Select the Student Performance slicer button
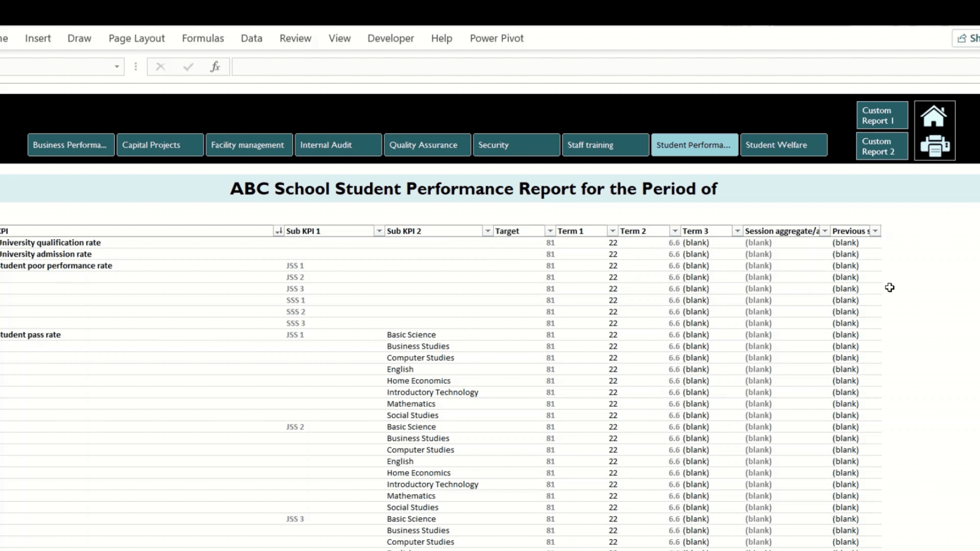The image size is (980, 551). coord(695,145)
